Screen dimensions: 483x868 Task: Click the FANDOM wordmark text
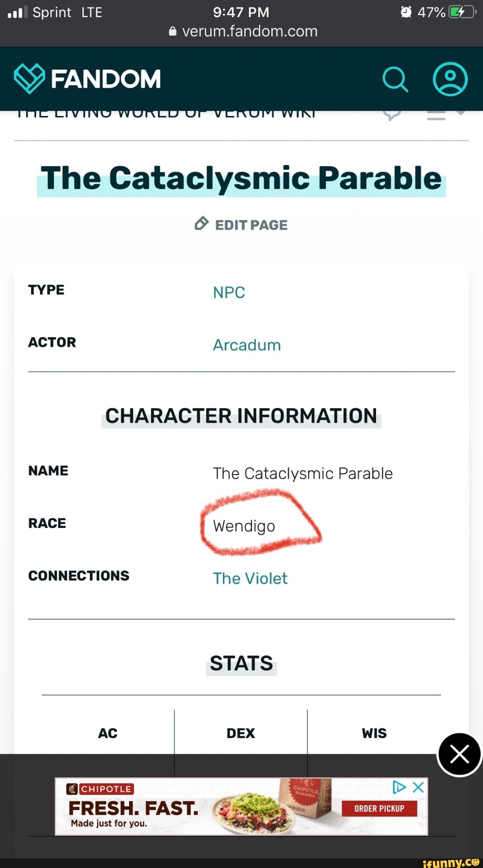pos(106,79)
